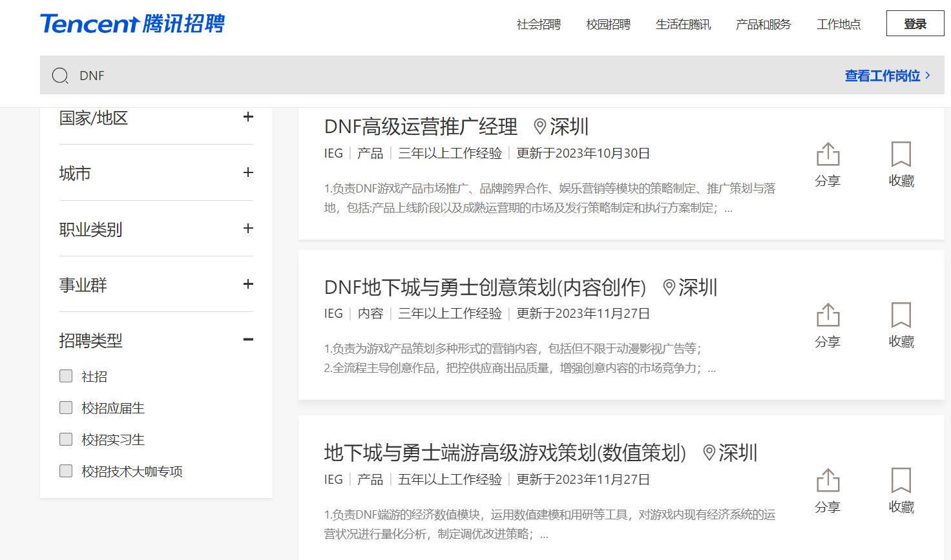Click the 国家/地区 filter label
The height and width of the screenshot is (560, 951).
pyautogui.click(x=94, y=118)
